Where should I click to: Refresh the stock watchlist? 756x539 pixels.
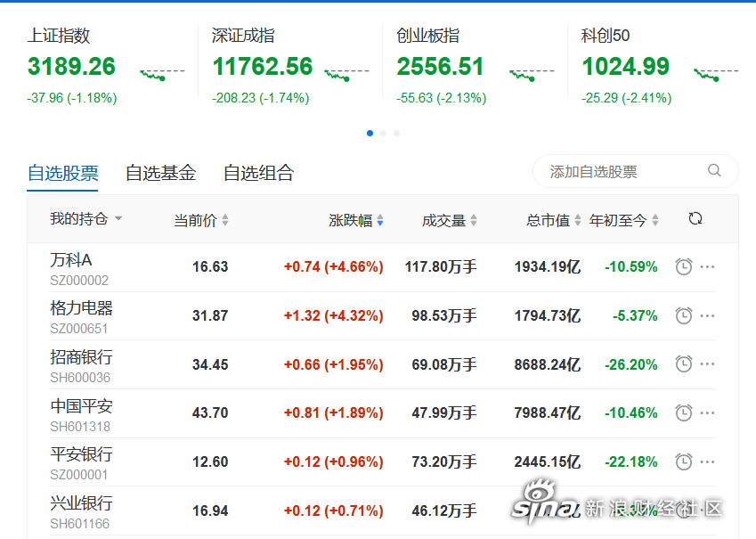click(695, 218)
